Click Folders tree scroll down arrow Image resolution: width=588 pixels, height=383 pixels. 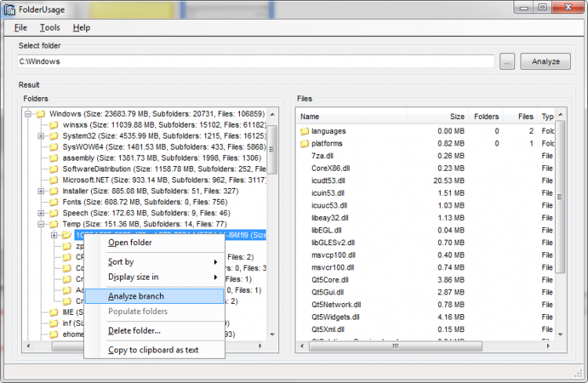[x=272, y=334]
